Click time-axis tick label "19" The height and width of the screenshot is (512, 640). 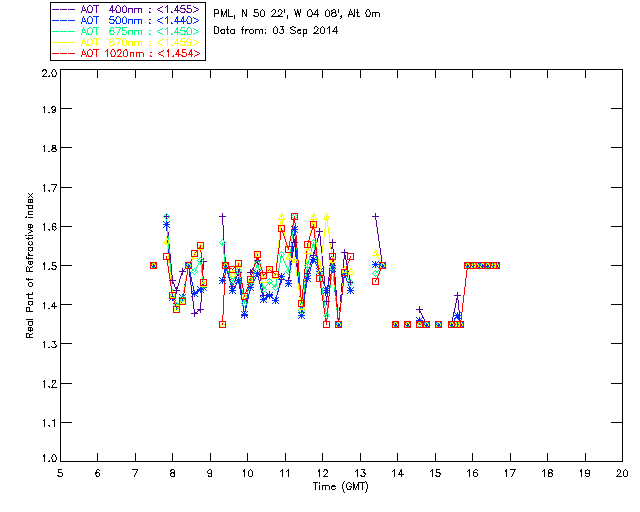585,473
